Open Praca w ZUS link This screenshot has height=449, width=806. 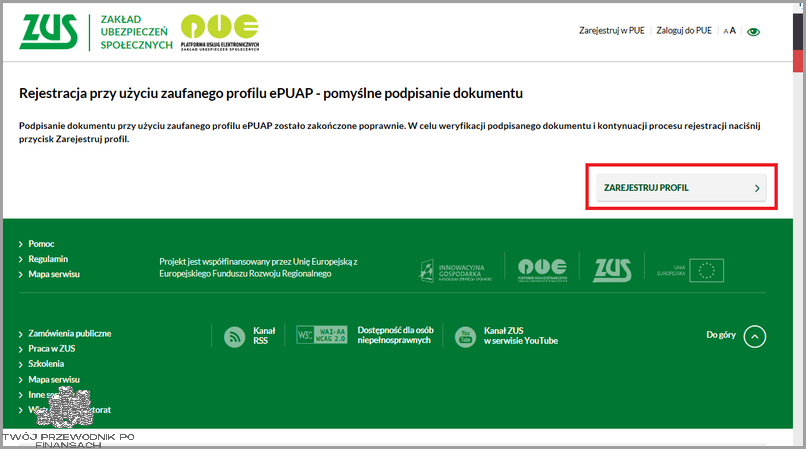coord(51,348)
